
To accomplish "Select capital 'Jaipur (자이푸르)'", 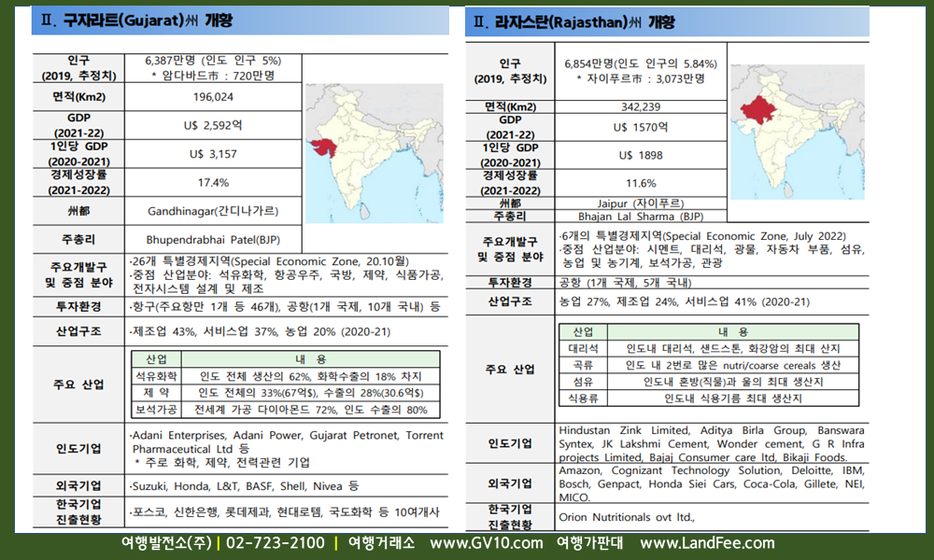I will point(641,203).
